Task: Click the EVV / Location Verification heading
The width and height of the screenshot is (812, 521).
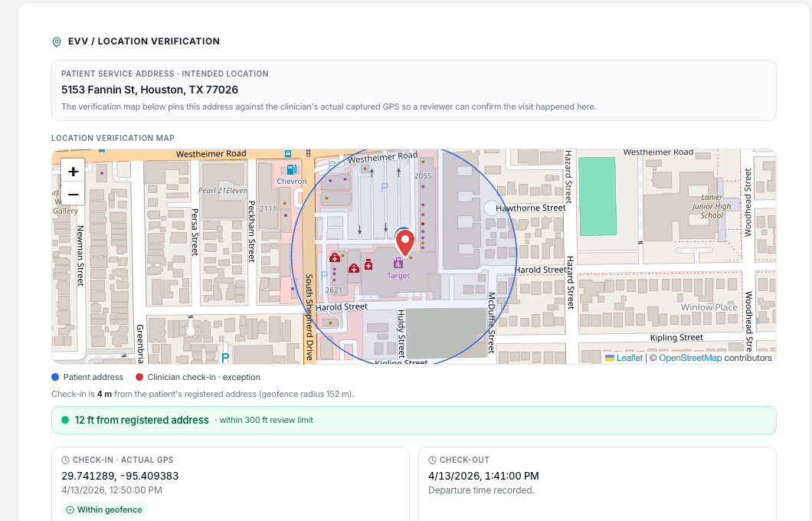Action: coord(144,41)
